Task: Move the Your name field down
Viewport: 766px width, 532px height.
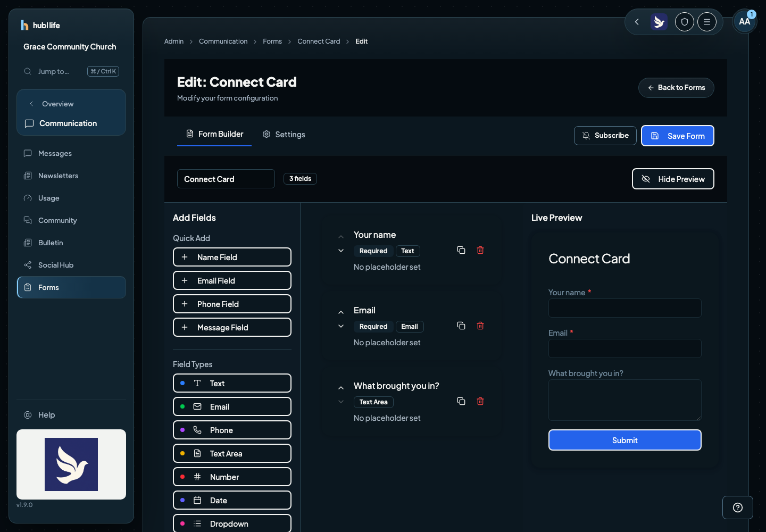Action: pyautogui.click(x=341, y=251)
